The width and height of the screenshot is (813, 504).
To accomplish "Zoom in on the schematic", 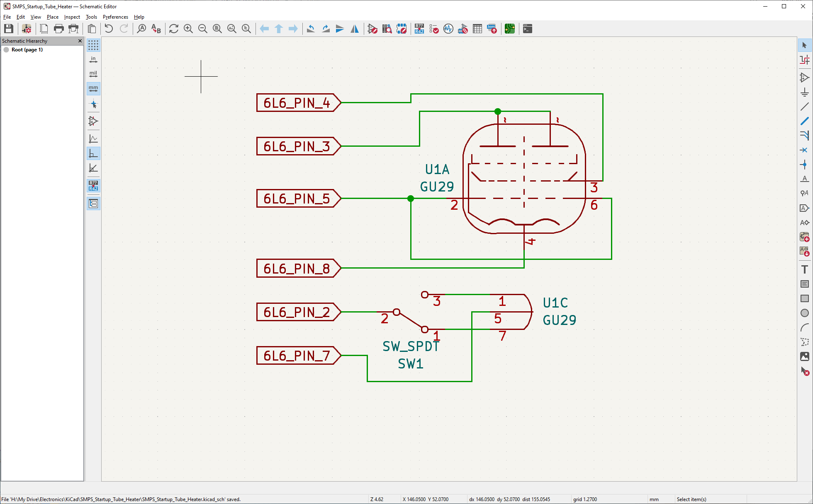I will tap(188, 29).
